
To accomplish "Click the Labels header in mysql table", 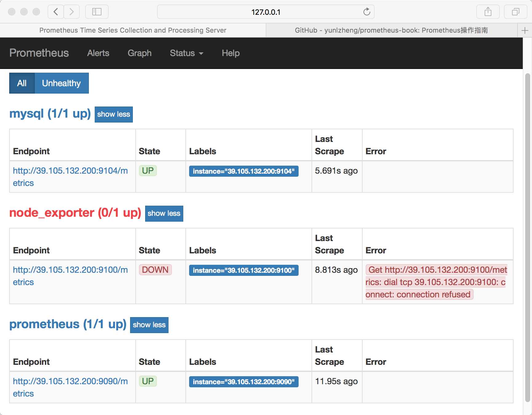I will 203,151.
